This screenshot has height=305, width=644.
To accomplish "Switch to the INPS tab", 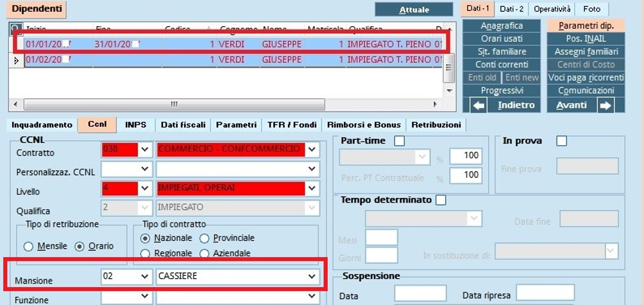I will point(135,125).
